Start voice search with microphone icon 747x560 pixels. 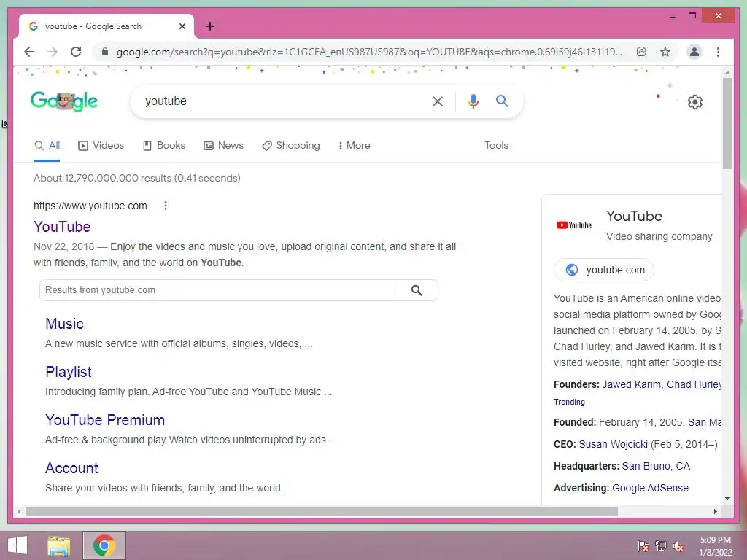(x=473, y=101)
